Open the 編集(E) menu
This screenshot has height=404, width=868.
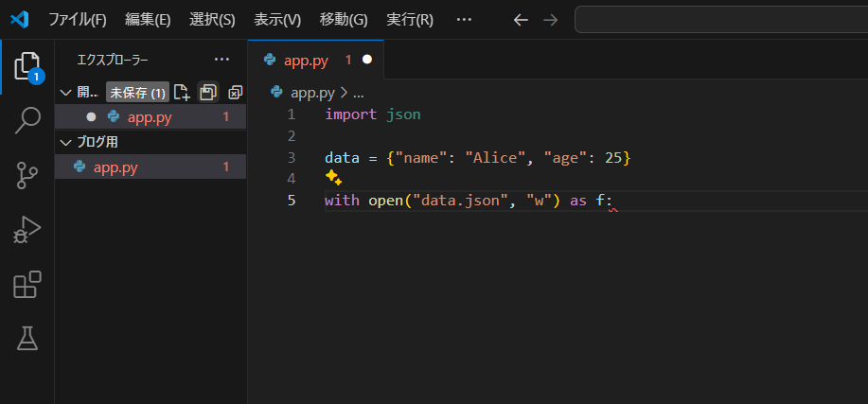[148, 21]
